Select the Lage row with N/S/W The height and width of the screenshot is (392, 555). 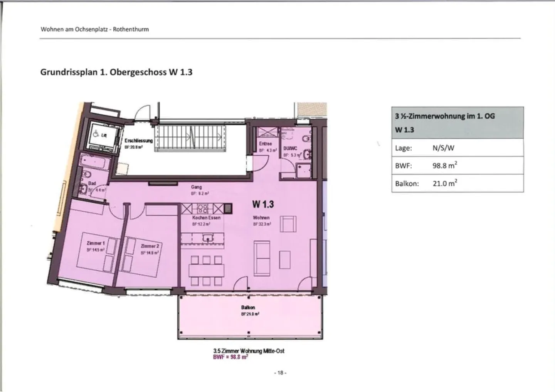click(x=457, y=148)
